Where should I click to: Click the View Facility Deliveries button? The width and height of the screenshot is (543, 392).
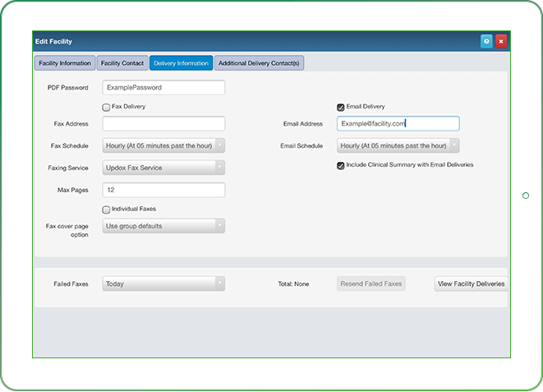point(471,284)
